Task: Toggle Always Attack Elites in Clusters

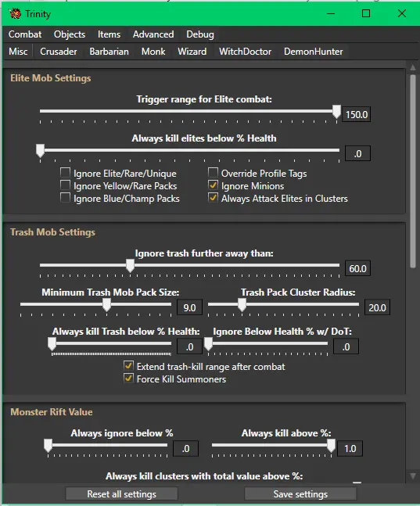Action: tap(213, 198)
